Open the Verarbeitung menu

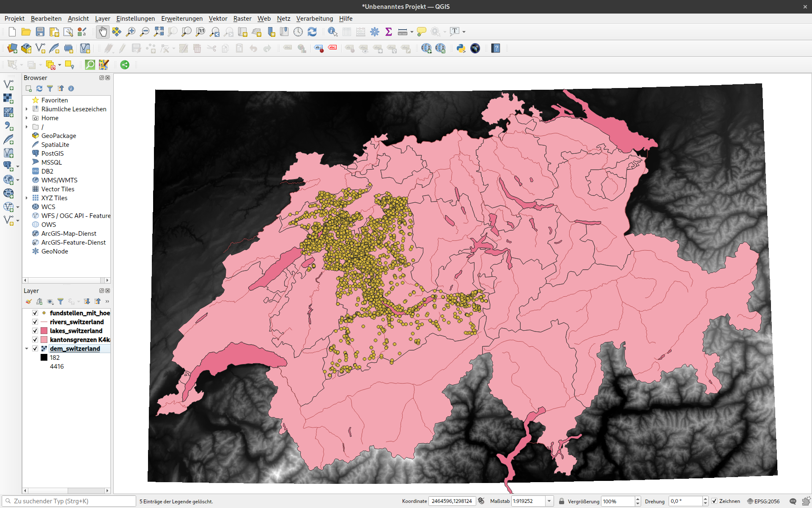[x=314, y=18]
